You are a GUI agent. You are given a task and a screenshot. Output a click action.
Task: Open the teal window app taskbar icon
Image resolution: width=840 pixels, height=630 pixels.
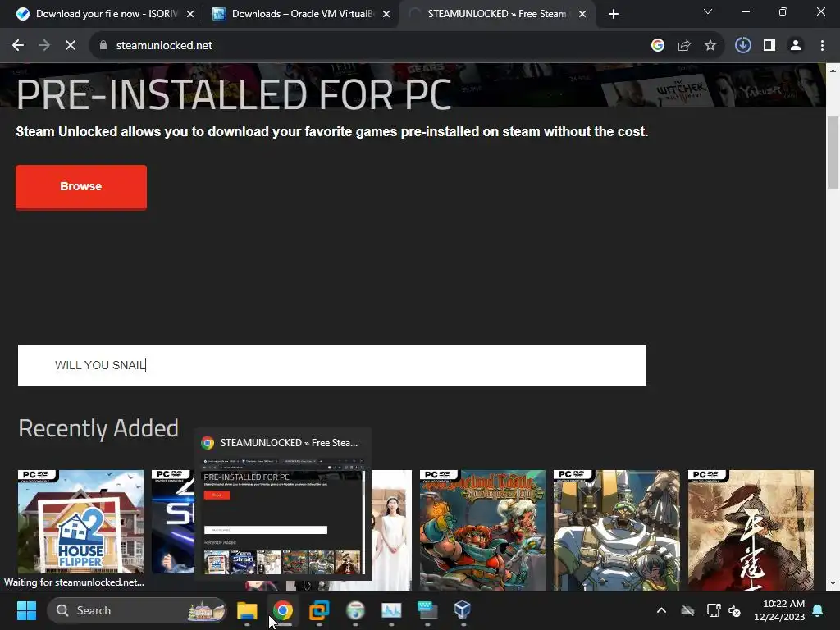click(427, 610)
